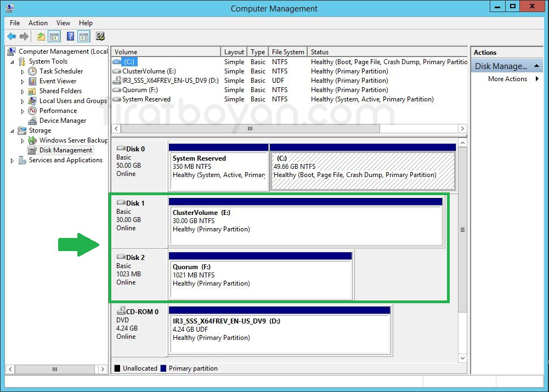The image size is (549, 392).
Task: Click the Local Users and Groups icon
Action: (x=32, y=101)
